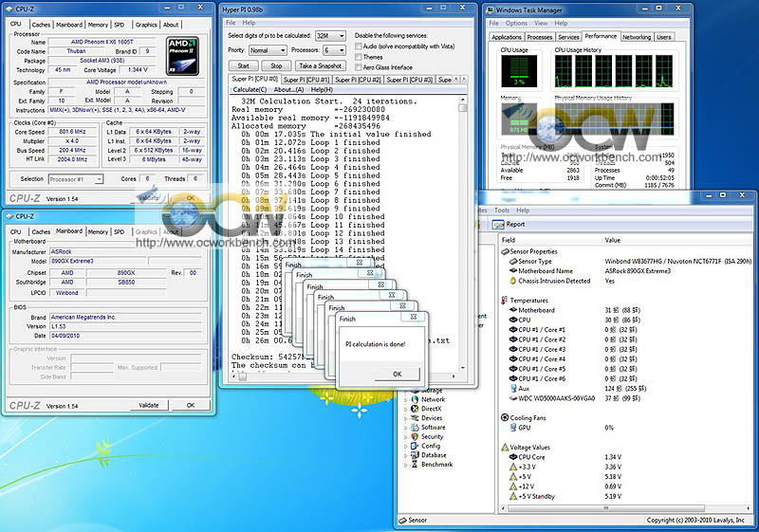759x532 pixels.
Task: Switch to Caches tab in upper CPU-Z window
Action: (x=41, y=25)
